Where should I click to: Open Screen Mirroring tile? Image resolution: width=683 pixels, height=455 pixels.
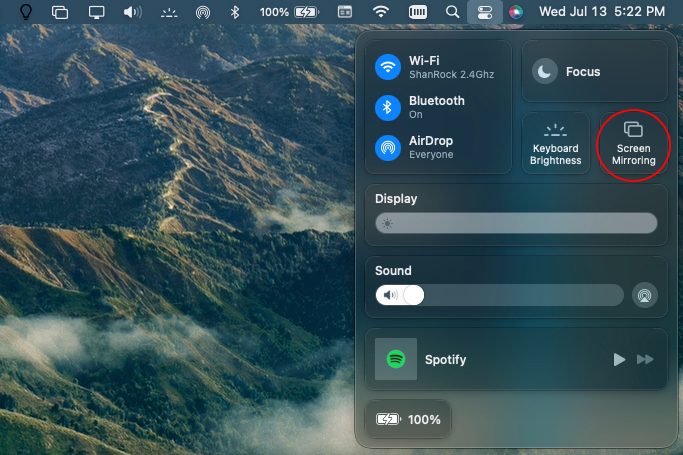tap(633, 143)
